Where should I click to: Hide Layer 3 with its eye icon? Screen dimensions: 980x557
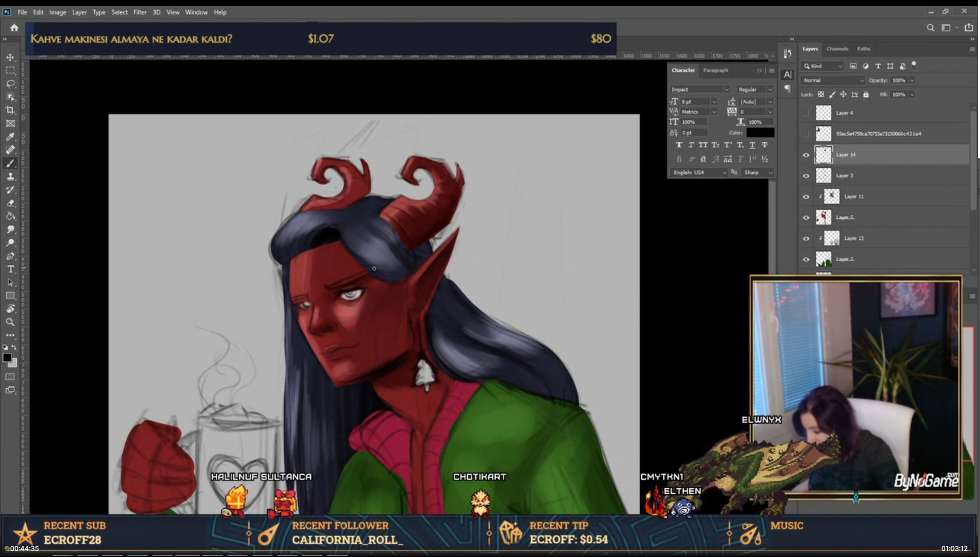click(806, 176)
